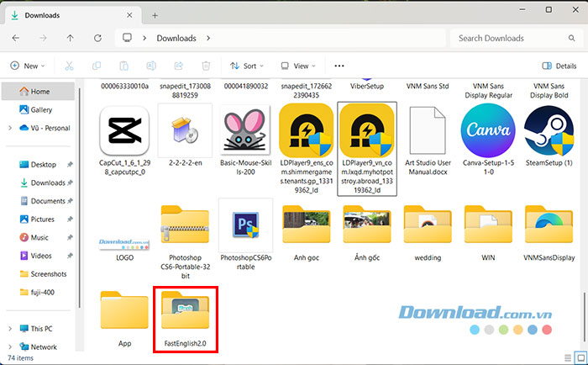Expand the This PC tree node

[10, 328]
